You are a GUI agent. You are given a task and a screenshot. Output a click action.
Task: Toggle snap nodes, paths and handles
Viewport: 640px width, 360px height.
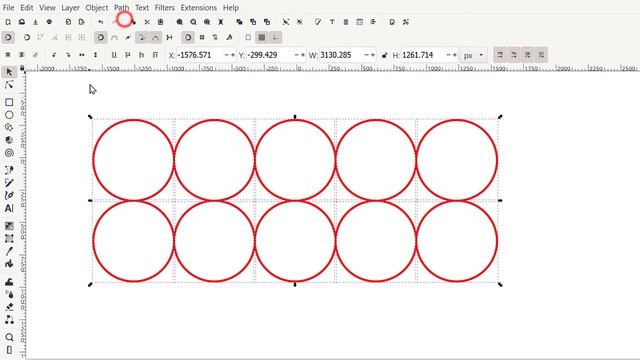click(x=100, y=38)
